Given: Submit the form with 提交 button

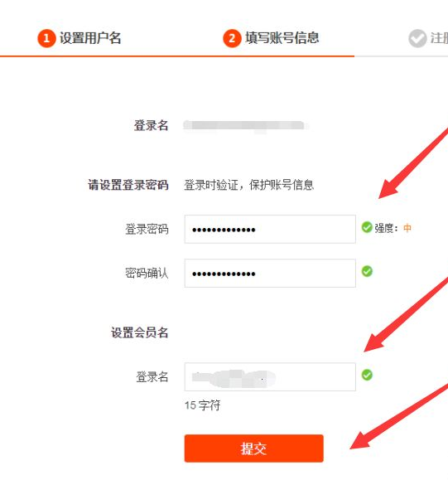Looking at the screenshot, I should pos(254,448).
